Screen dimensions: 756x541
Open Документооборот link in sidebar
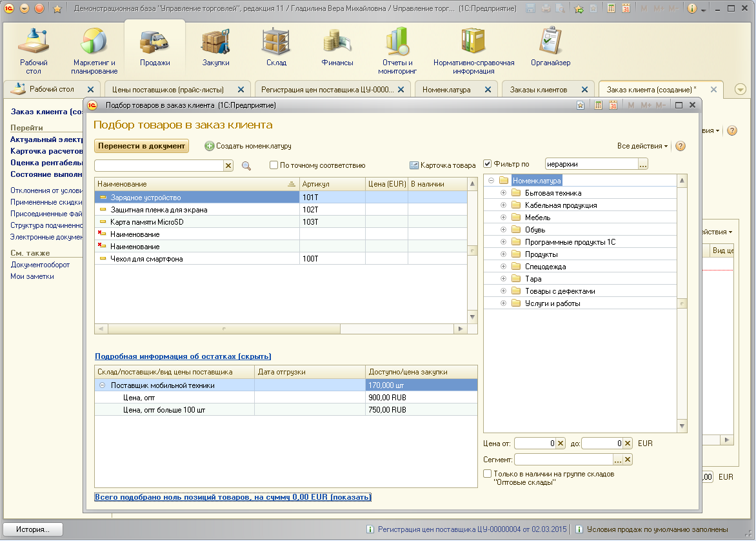[x=40, y=265]
